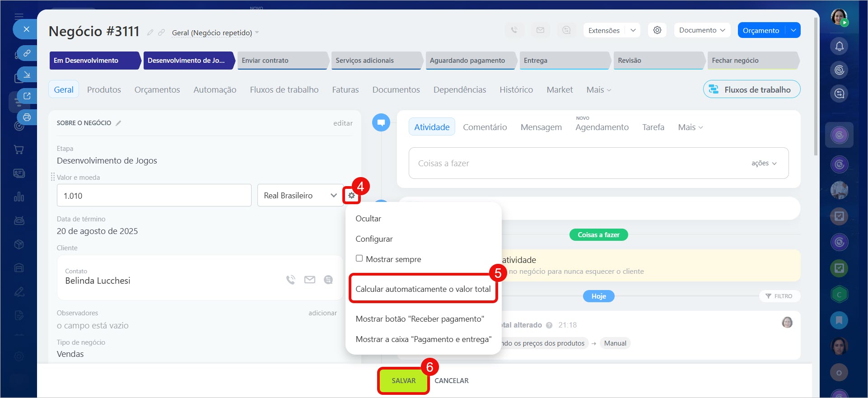Close the deal panel with the X button
The height and width of the screenshot is (398, 868).
point(27,29)
